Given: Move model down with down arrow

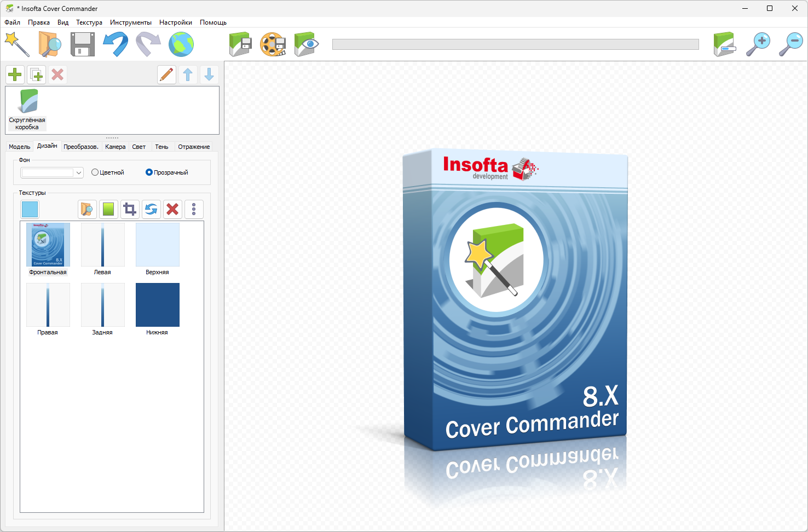Looking at the screenshot, I should tap(209, 74).
